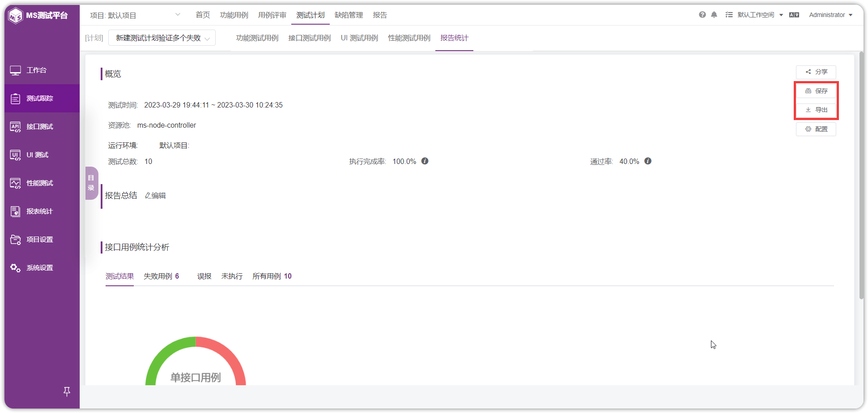Open the help question mark icon

point(702,15)
